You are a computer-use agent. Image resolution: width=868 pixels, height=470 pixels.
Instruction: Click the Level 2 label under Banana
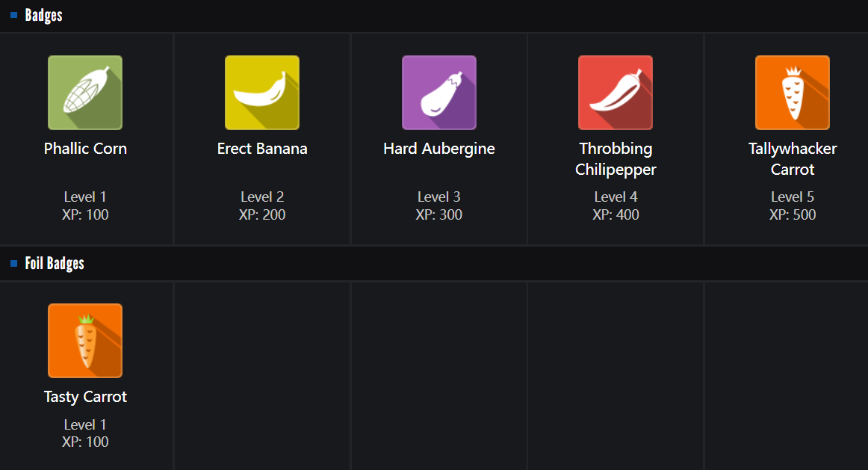pyautogui.click(x=262, y=197)
